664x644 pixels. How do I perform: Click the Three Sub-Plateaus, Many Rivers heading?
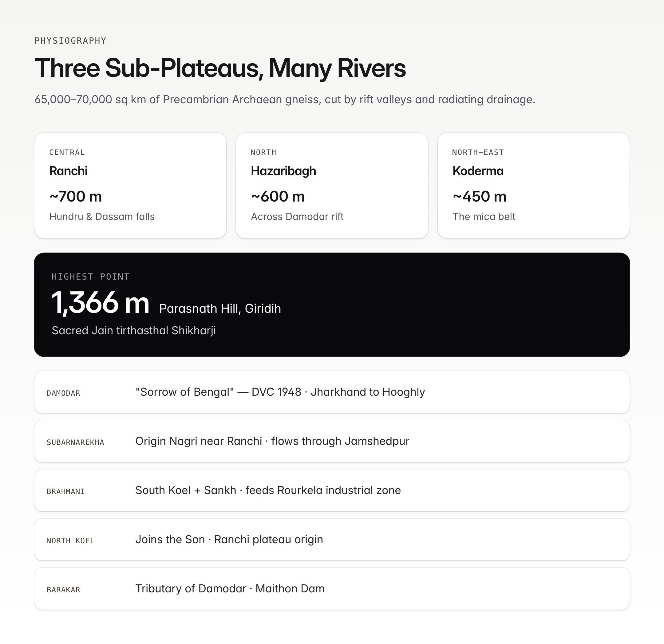point(220,69)
